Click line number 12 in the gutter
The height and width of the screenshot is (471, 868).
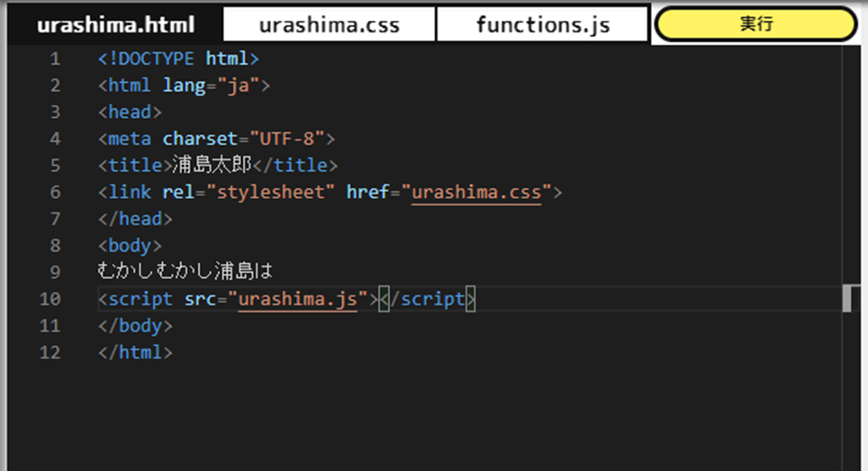[50, 352]
